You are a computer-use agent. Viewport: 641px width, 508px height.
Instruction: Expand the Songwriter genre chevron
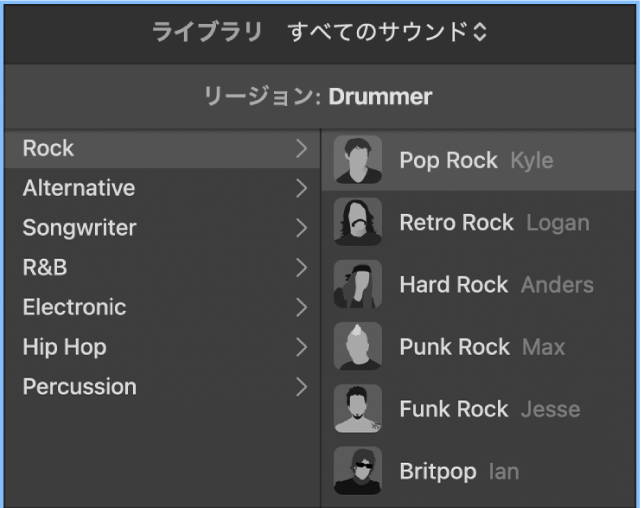coord(302,228)
